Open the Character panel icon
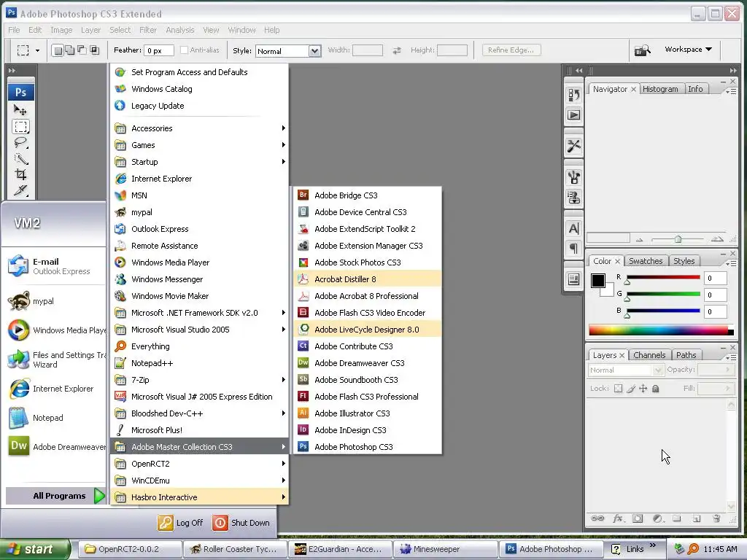 tap(573, 228)
